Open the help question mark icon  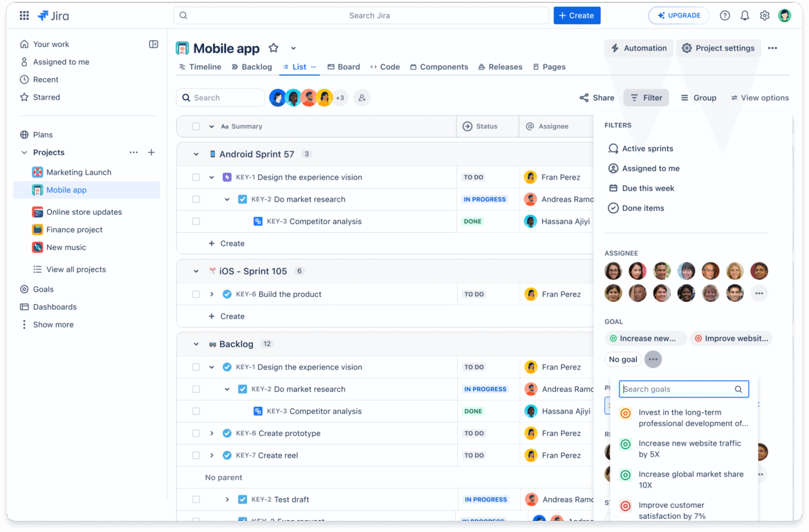725,15
